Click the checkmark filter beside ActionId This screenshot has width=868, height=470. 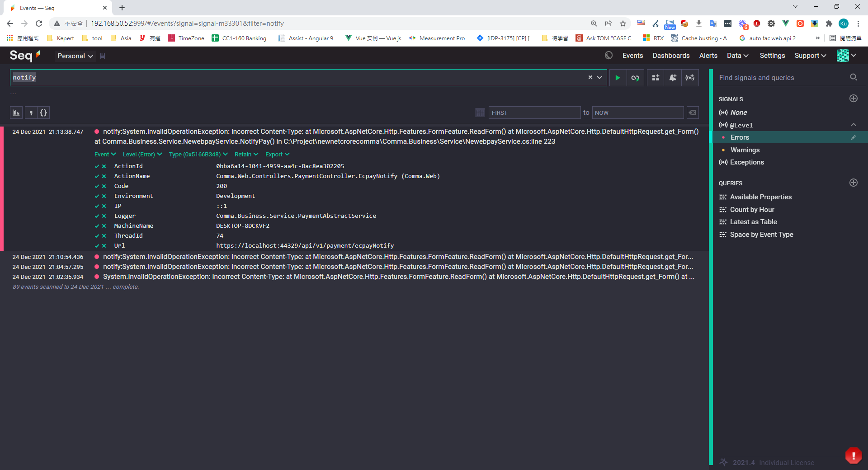point(97,166)
